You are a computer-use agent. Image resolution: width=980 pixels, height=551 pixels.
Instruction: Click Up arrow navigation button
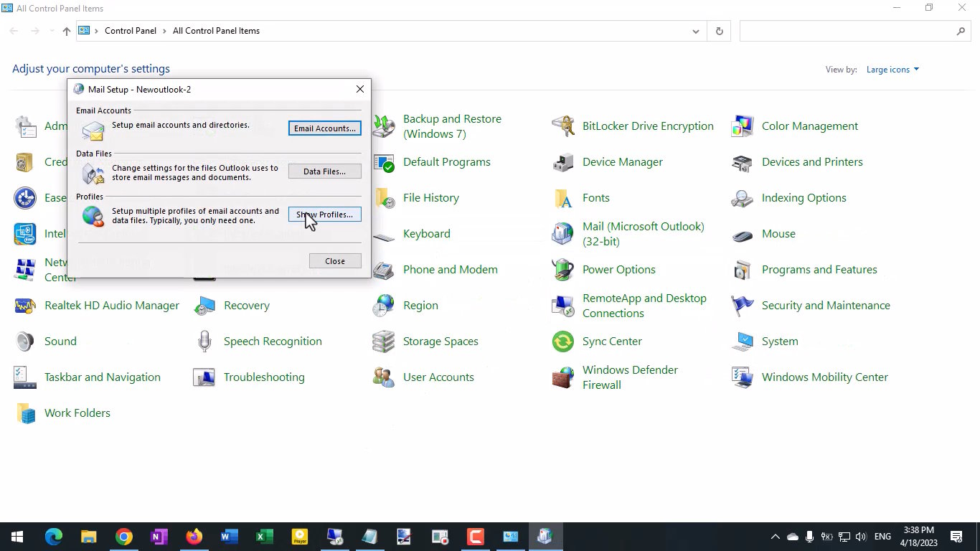coord(67,31)
